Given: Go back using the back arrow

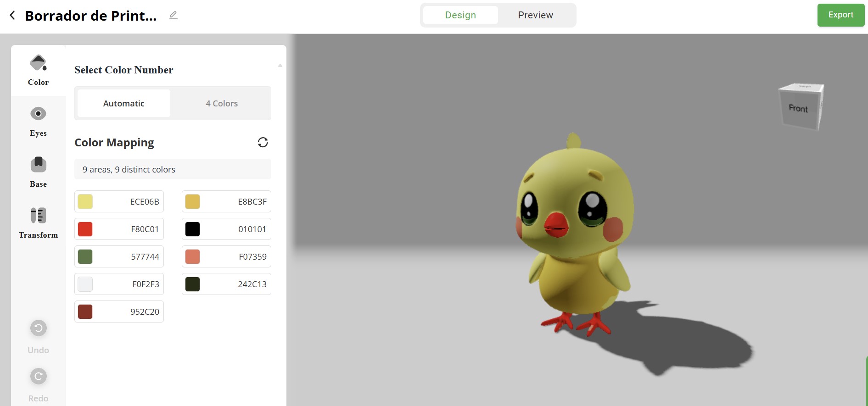Looking at the screenshot, I should [x=12, y=15].
